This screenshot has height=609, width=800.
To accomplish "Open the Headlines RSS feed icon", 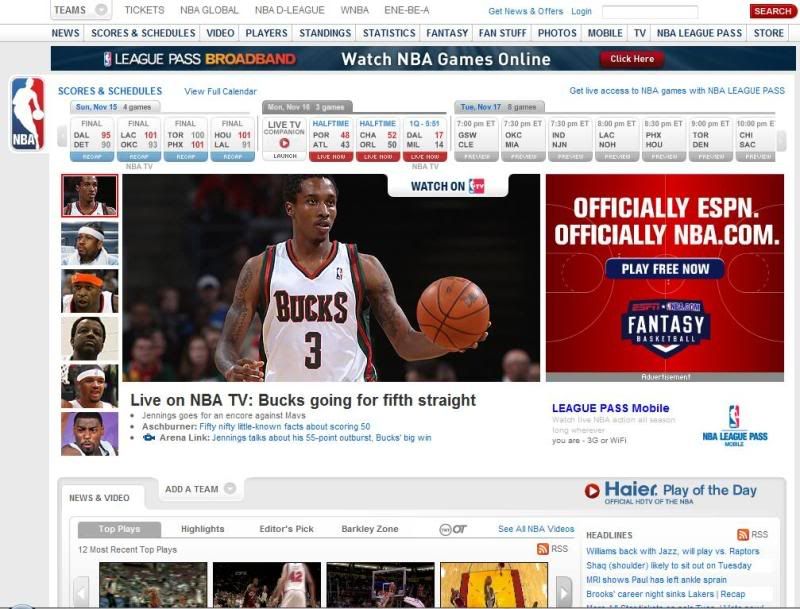I will pos(743,534).
